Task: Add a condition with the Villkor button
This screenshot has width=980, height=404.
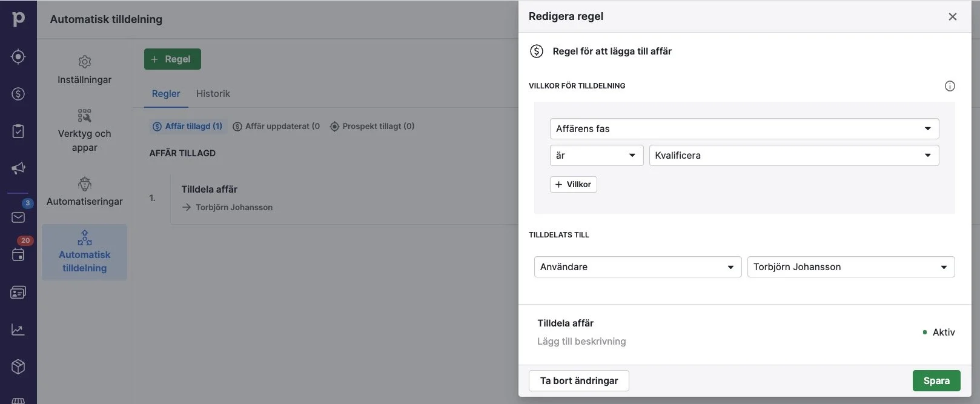Action: click(573, 184)
